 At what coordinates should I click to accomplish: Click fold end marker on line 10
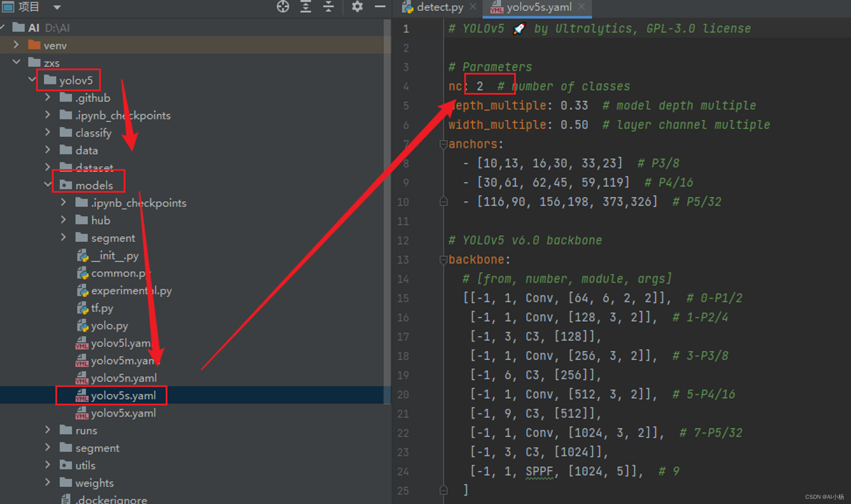[443, 201]
